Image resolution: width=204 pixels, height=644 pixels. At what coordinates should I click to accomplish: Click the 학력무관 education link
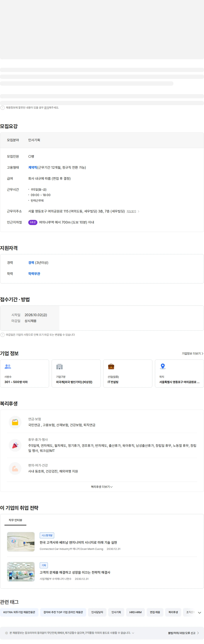coord(34,273)
